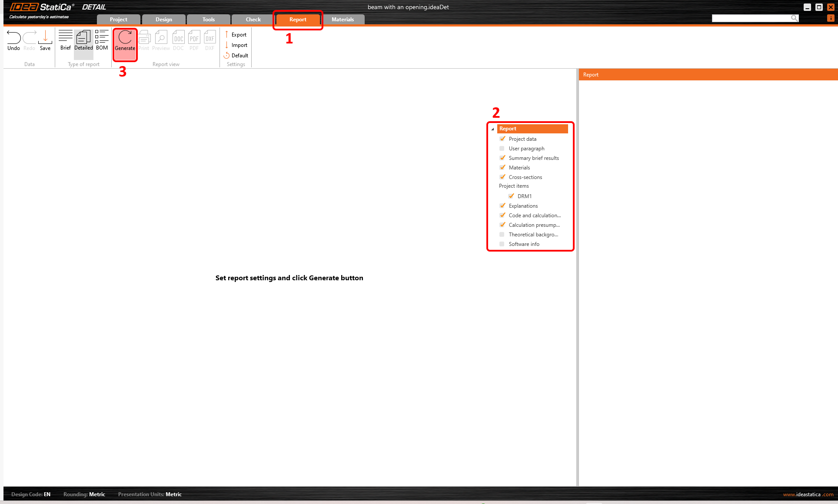Screen dimensions: 838x504
Task: Open the www.ideastatica.com link
Action: [x=808, y=494]
